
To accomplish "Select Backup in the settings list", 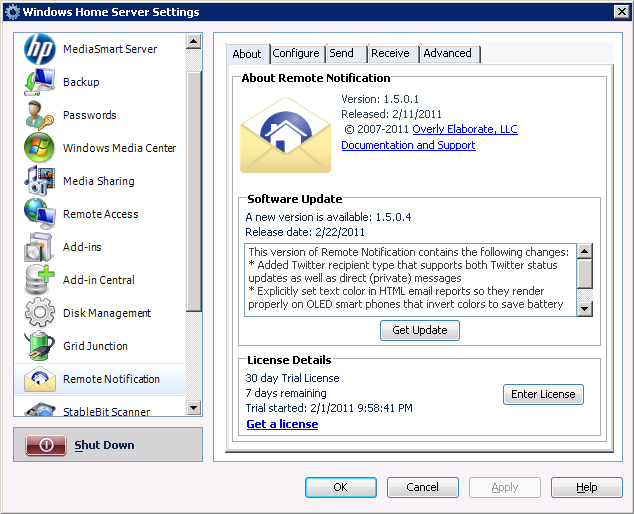I will (x=81, y=82).
